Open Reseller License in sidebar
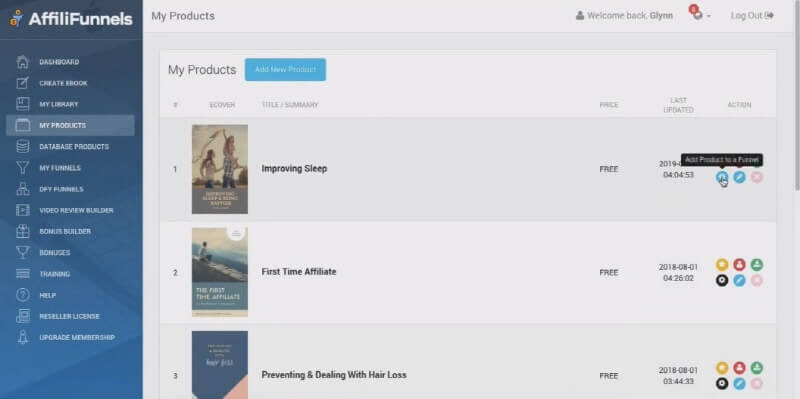This screenshot has width=800, height=399. click(69, 316)
